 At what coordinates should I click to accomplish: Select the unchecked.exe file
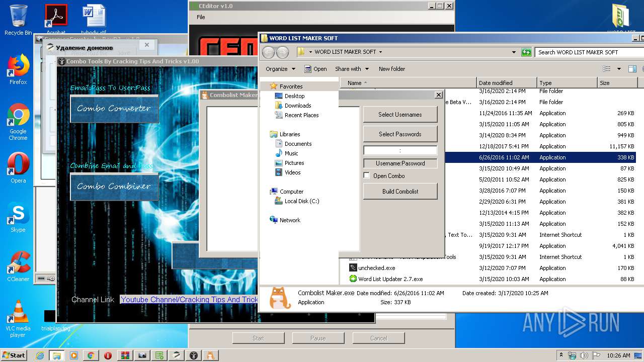[376, 268]
